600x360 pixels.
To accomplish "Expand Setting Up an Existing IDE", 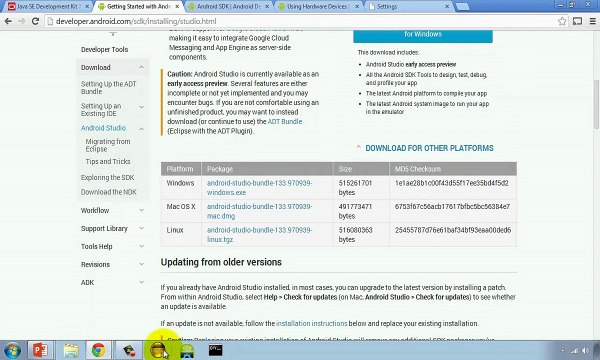I will click(141, 107).
